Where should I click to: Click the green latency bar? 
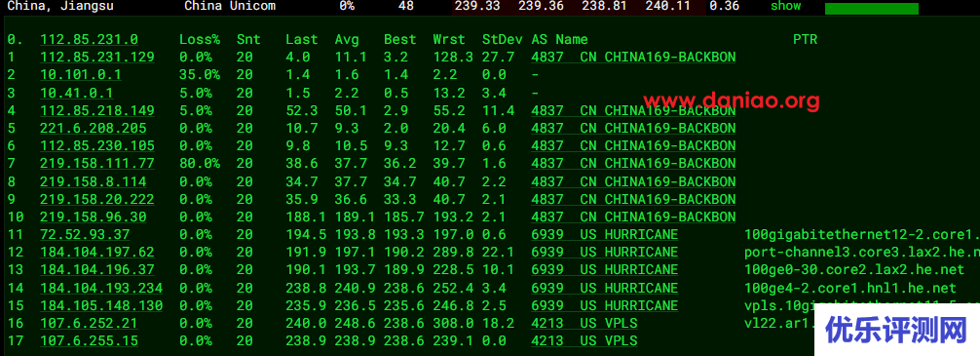871,9
